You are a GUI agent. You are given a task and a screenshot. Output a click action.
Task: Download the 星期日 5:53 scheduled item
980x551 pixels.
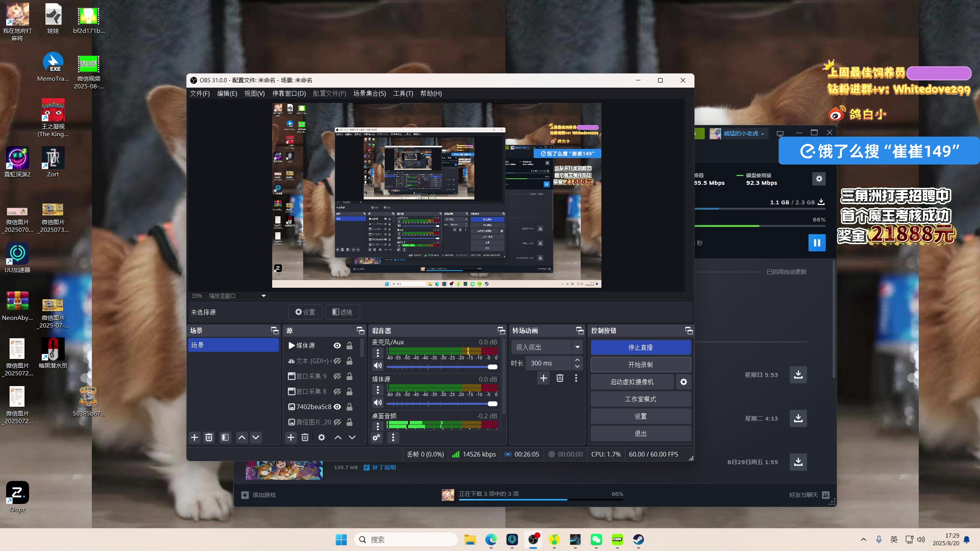click(x=798, y=375)
